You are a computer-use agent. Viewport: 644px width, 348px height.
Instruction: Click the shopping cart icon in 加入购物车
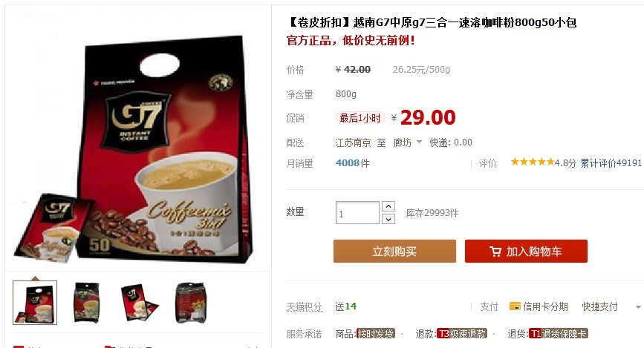(495, 251)
